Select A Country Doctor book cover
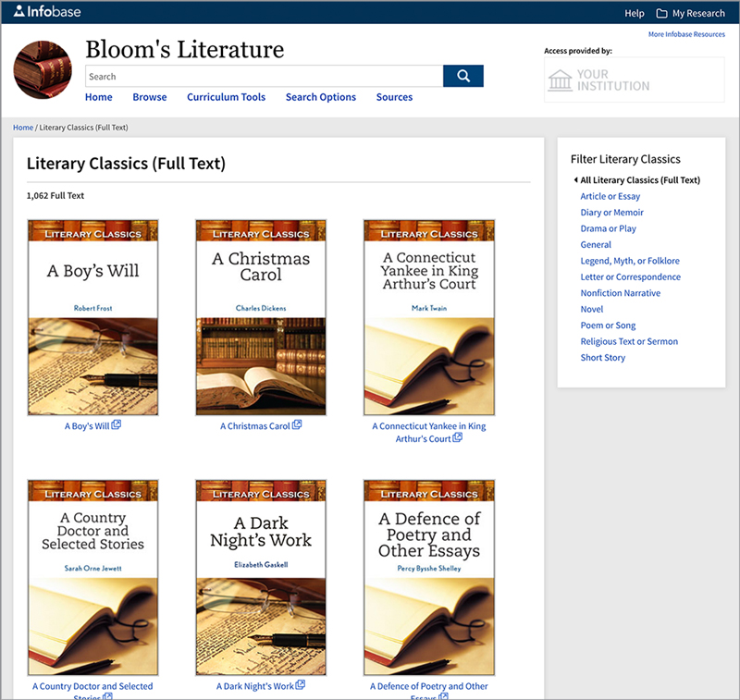This screenshot has width=740, height=700. [93, 577]
